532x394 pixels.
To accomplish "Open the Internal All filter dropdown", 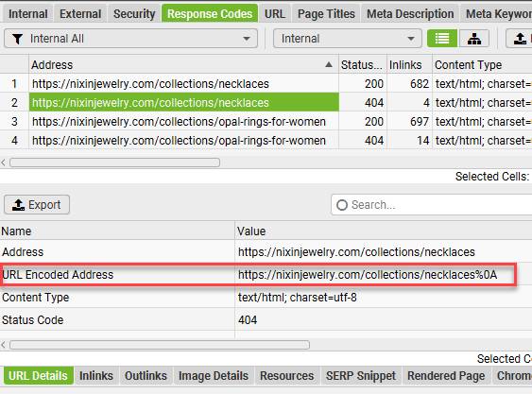I will pos(131,39).
